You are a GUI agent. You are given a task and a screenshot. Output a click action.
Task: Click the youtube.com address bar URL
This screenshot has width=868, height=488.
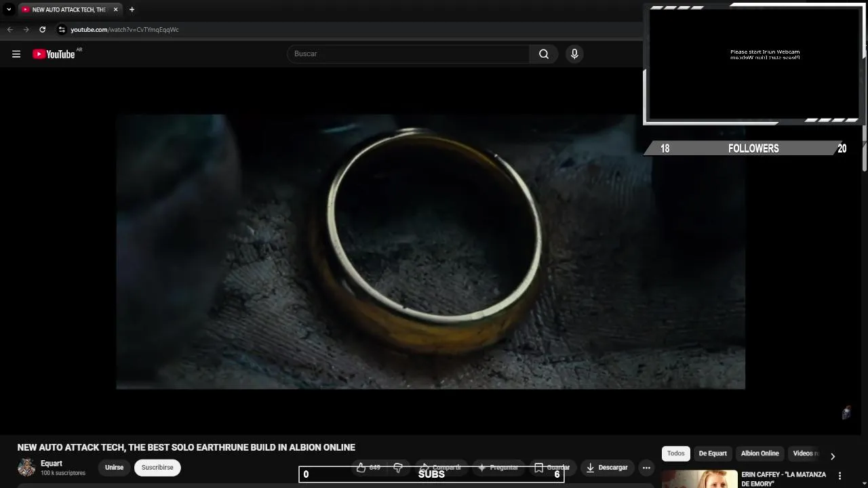[x=125, y=29]
